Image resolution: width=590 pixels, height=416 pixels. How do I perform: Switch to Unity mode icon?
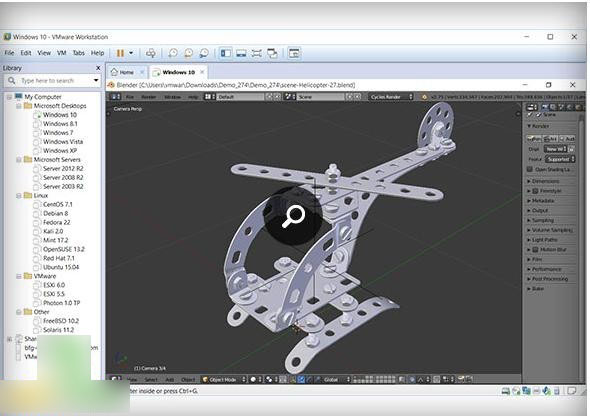(x=272, y=53)
